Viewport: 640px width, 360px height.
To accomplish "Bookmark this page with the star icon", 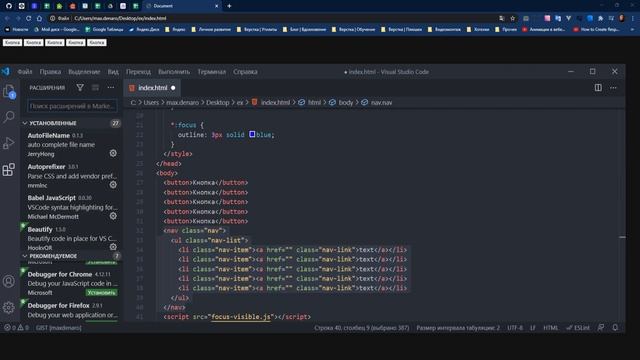I will pyautogui.click(x=513, y=18).
